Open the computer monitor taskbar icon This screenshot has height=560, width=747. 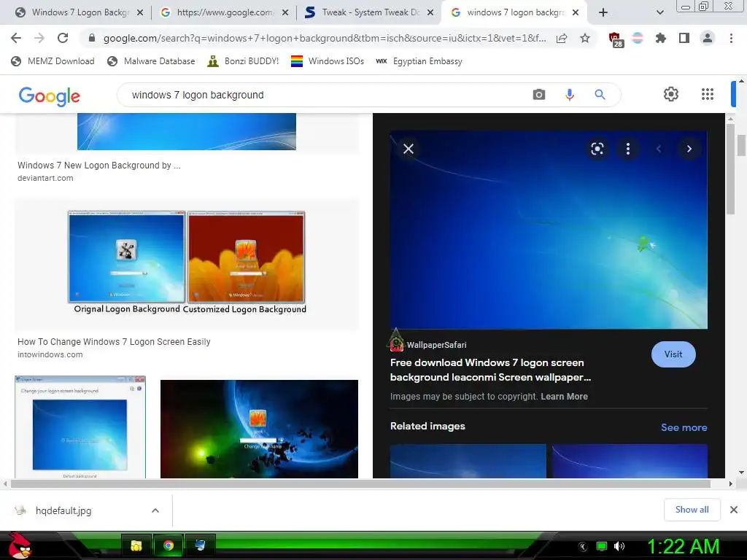(200, 545)
